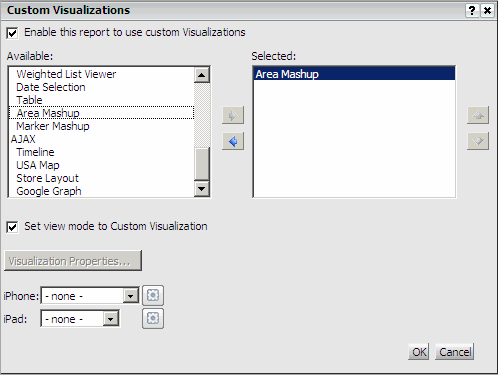Viewport: 498px width, 375px height.
Task: Close the Custom Visualizations dialog
Action: point(487,11)
